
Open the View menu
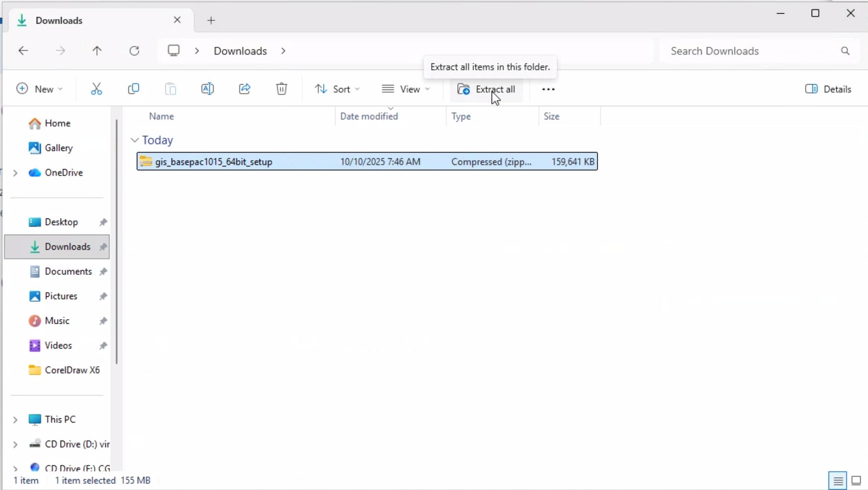tap(406, 89)
